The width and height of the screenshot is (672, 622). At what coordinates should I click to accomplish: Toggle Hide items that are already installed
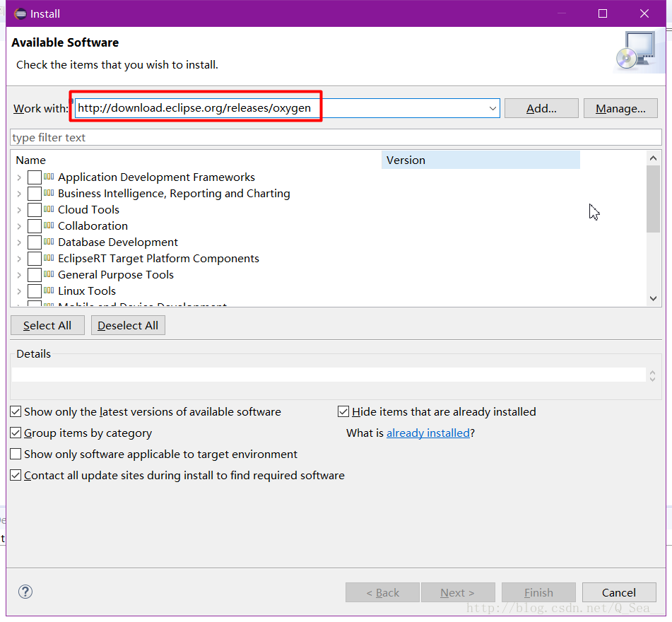[x=343, y=412]
